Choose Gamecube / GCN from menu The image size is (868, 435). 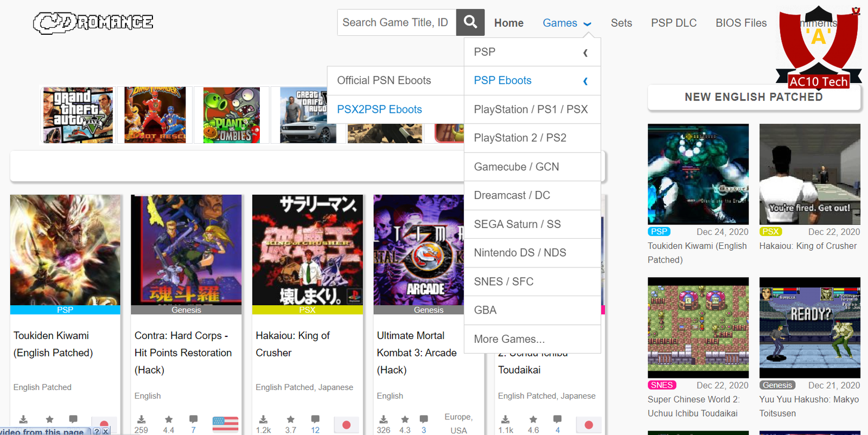point(532,167)
